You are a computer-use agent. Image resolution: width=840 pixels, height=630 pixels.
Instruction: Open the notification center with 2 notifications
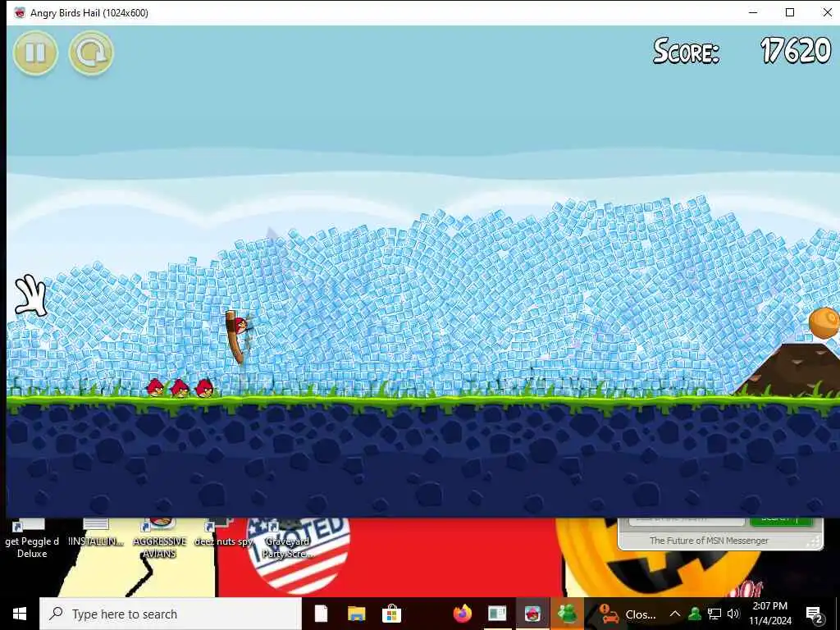815,614
